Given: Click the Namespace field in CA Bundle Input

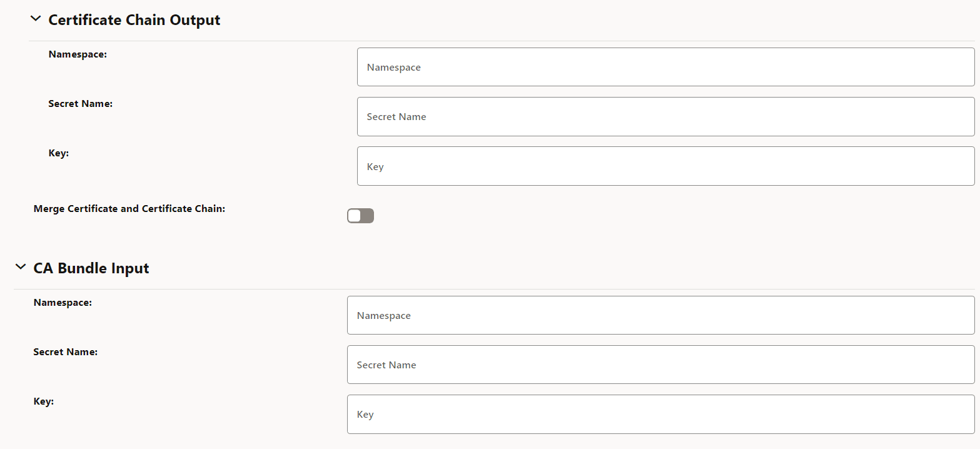Looking at the screenshot, I should tap(660, 315).
